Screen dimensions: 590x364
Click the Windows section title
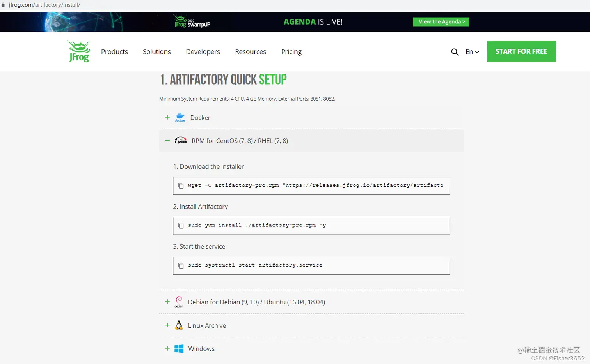point(201,349)
